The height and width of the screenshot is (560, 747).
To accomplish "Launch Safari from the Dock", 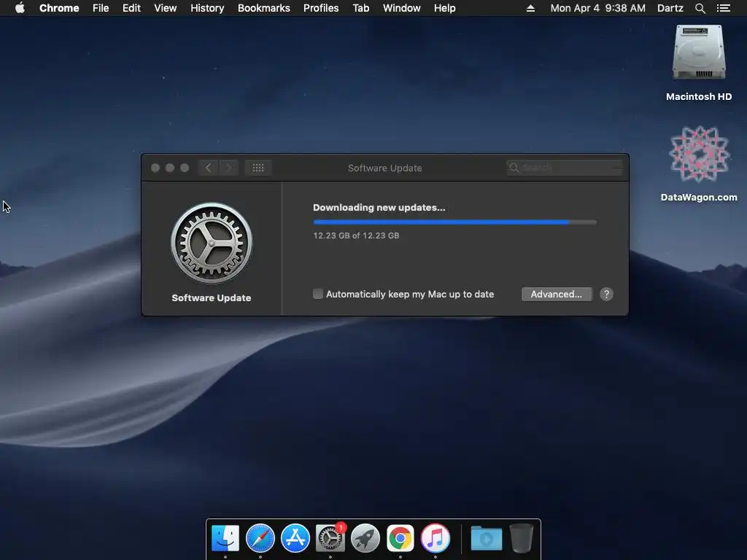I will 260,538.
